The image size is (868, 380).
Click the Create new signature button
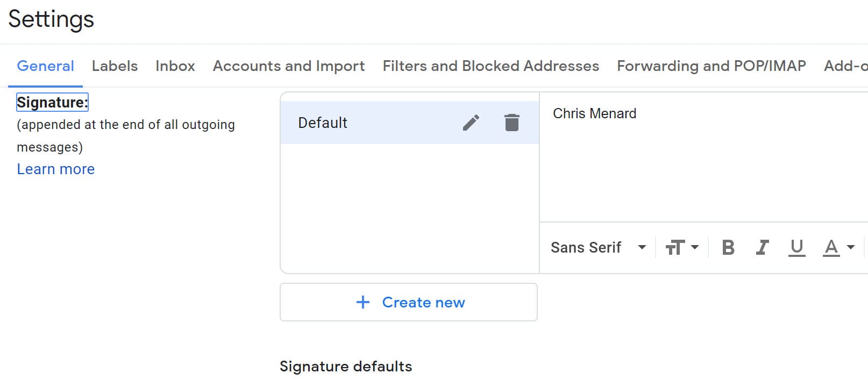409,302
